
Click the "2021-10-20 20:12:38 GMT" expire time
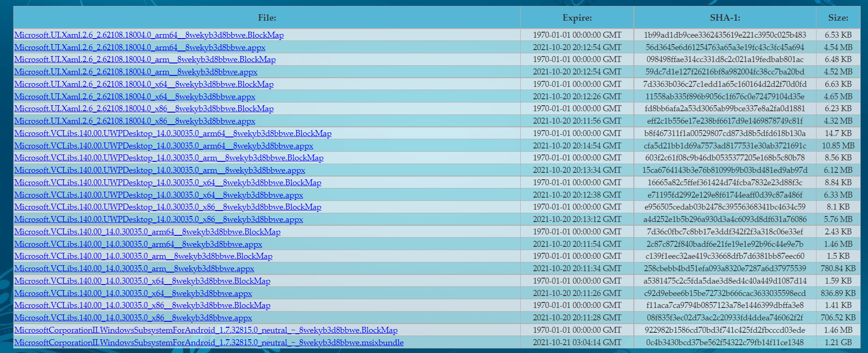point(577,195)
